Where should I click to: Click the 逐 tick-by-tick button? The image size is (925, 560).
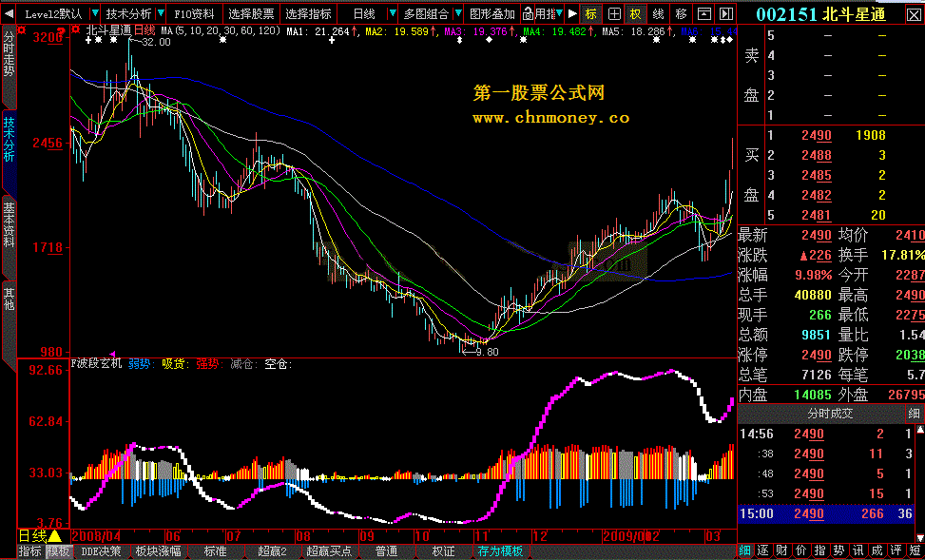[763, 551]
